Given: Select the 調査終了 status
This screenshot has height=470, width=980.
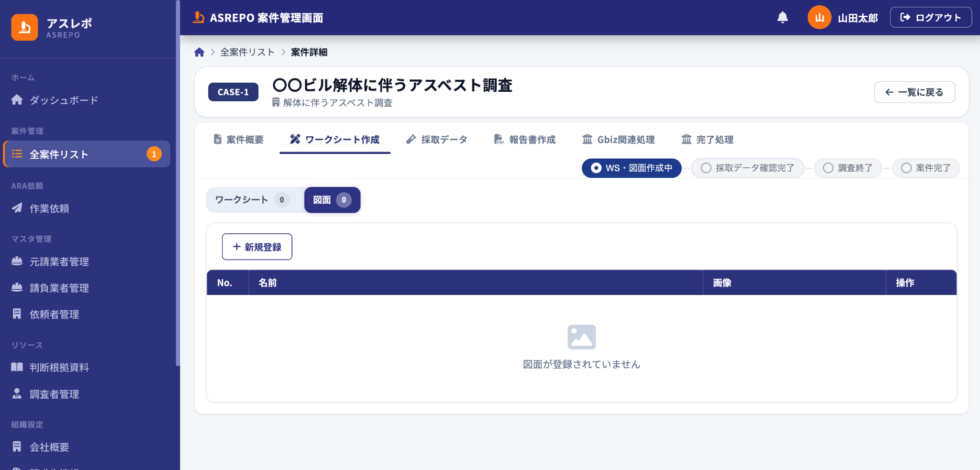Looking at the screenshot, I should point(848,168).
